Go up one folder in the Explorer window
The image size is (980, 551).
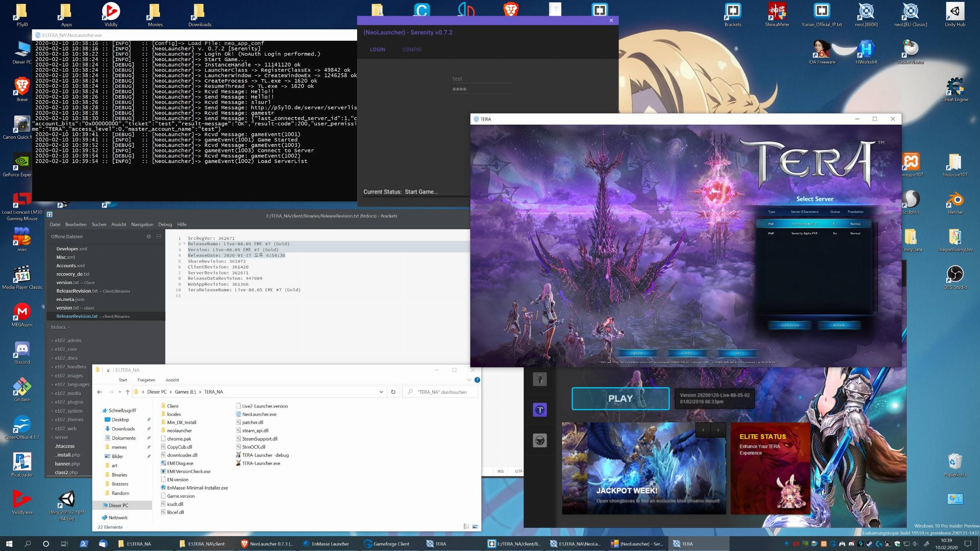127,392
